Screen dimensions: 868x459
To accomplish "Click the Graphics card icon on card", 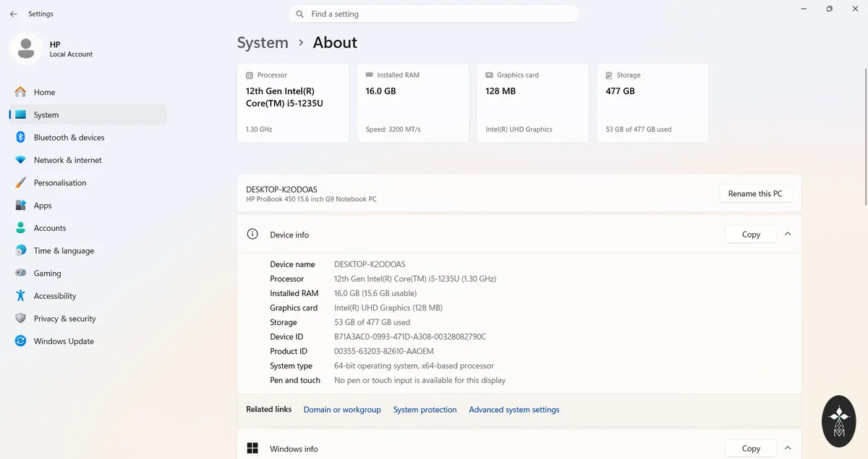I will point(490,75).
